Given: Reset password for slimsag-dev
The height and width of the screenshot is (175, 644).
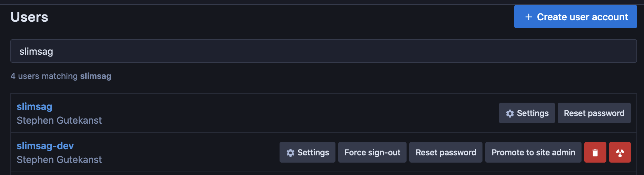Looking at the screenshot, I should (446, 152).
